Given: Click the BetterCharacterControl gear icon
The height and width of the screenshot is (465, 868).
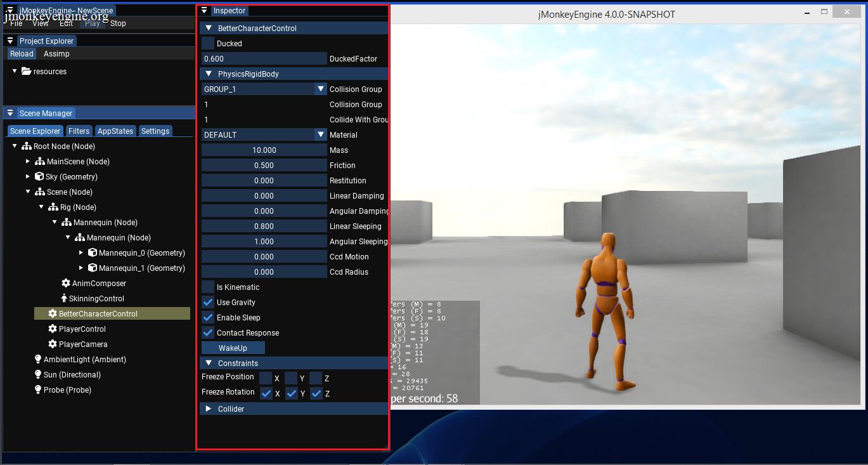Looking at the screenshot, I should [x=52, y=313].
